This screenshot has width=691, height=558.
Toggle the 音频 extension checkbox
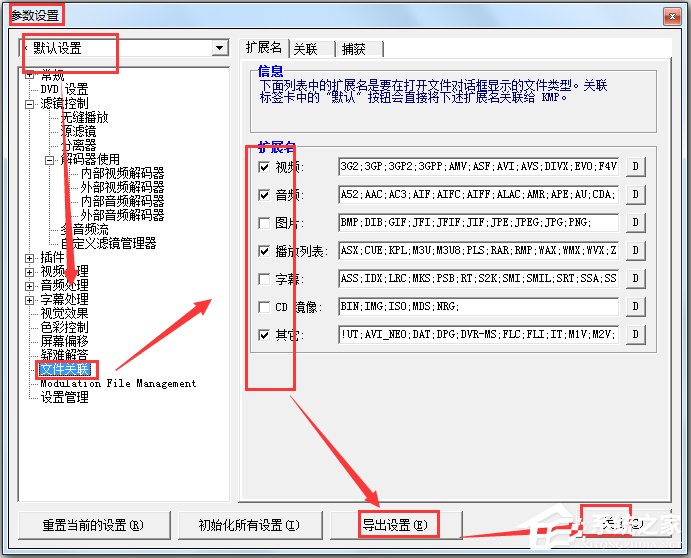click(264, 195)
